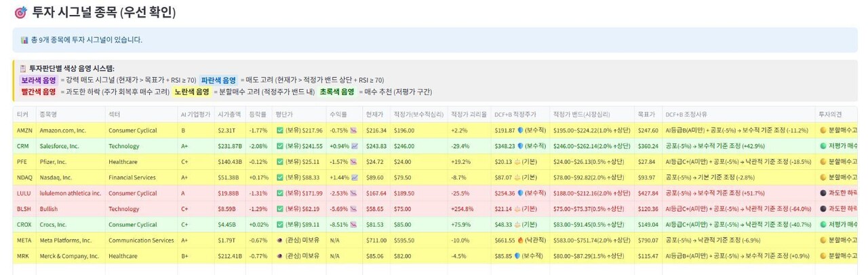Click the yellow opinion dot in the AMZN row
Screen dimensions: 868x275
(x=823, y=130)
